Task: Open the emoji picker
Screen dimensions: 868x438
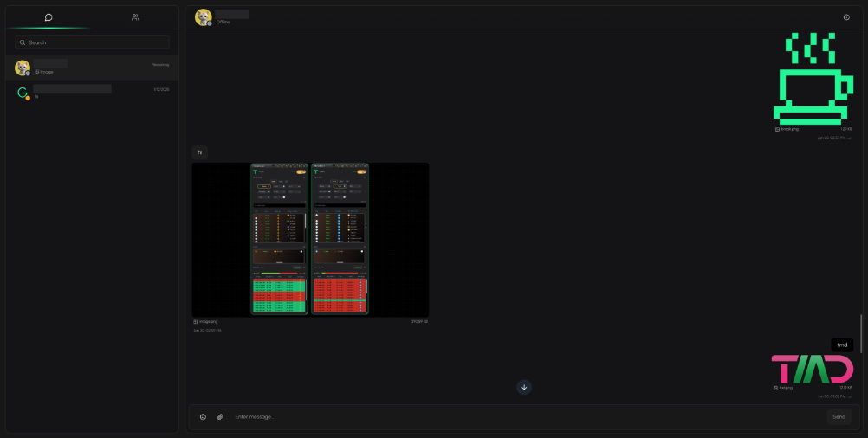Action: (204, 417)
